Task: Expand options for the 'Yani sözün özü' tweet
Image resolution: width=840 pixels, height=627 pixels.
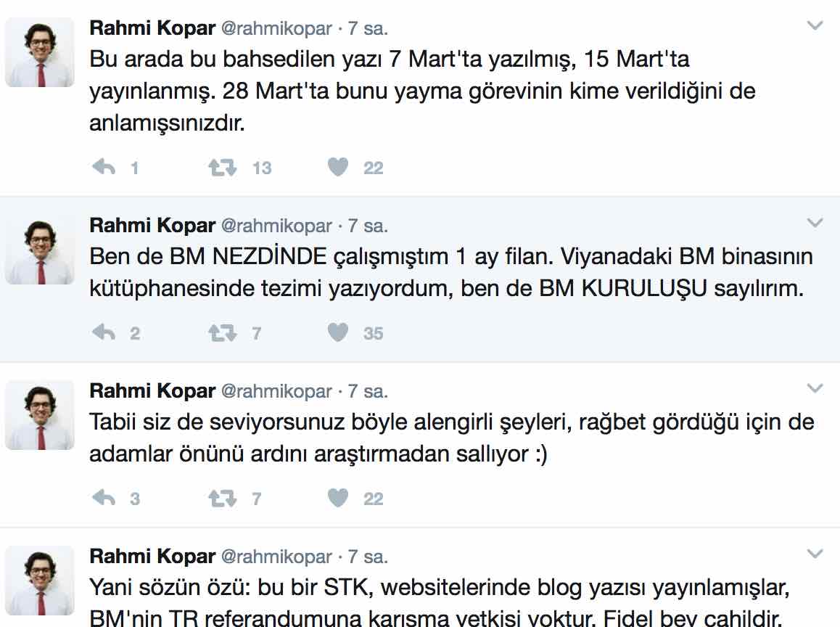Action: [x=815, y=554]
